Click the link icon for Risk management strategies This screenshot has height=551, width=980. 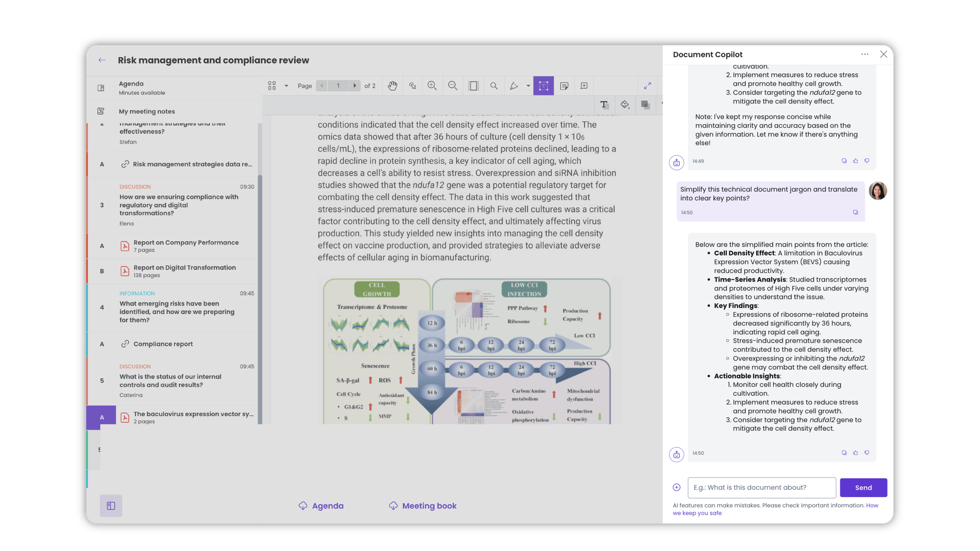(125, 164)
